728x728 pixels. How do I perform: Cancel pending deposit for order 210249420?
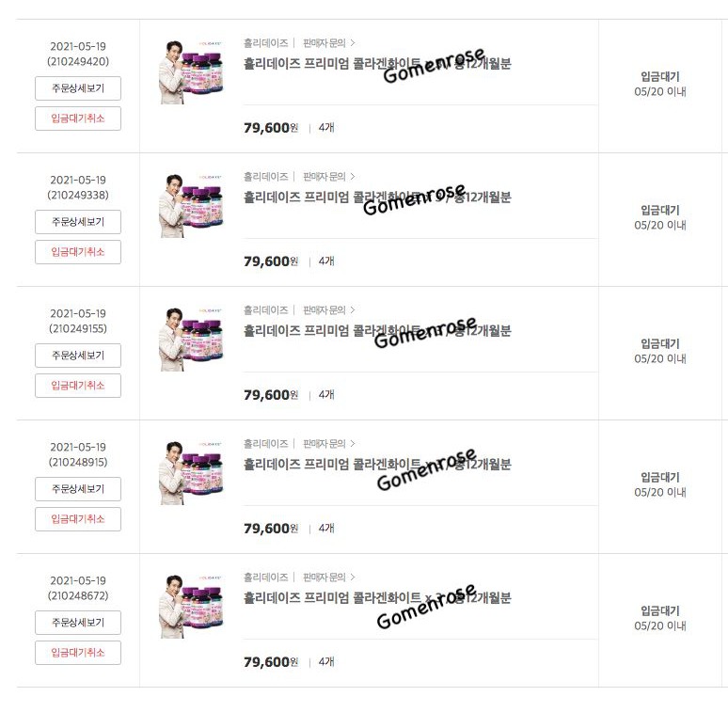coord(78,119)
